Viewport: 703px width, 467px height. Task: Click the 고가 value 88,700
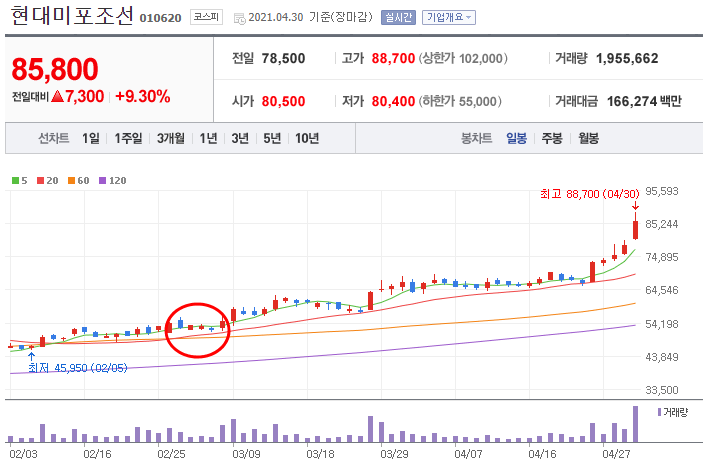393,58
